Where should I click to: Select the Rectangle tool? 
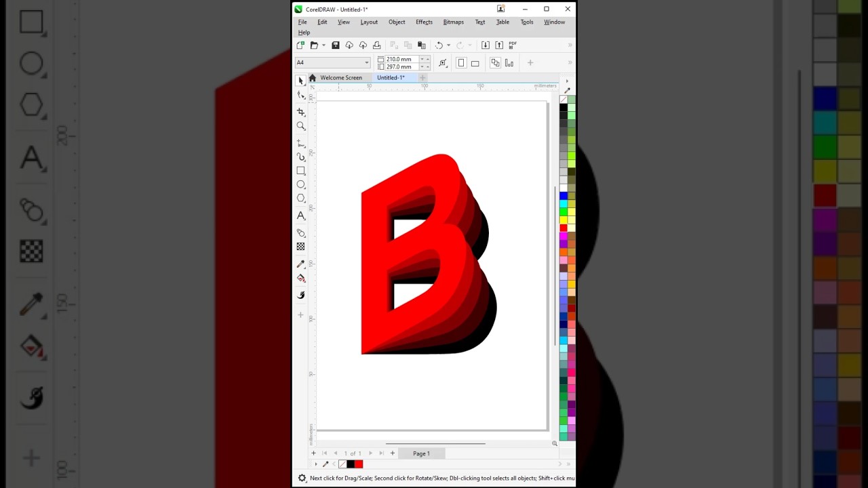point(301,171)
